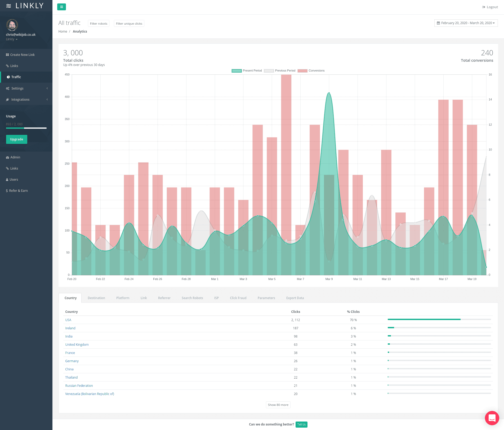Image resolution: width=504 pixels, height=430 pixels.
Task: Toggle Present Period legend color swatch
Action: (x=237, y=71)
